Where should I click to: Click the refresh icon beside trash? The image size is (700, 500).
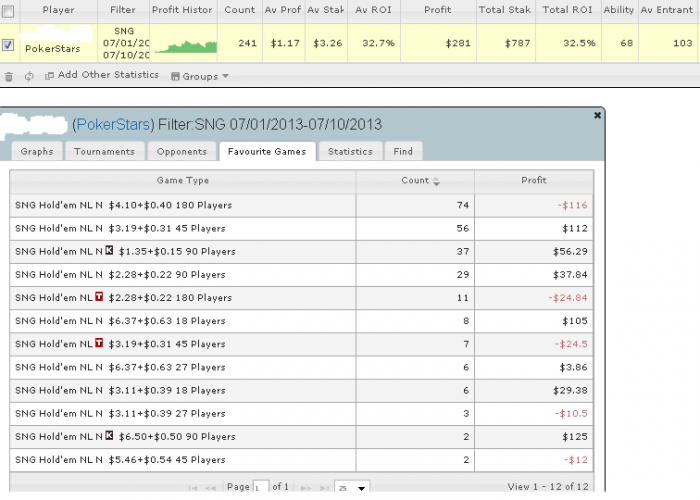[29, 76]
